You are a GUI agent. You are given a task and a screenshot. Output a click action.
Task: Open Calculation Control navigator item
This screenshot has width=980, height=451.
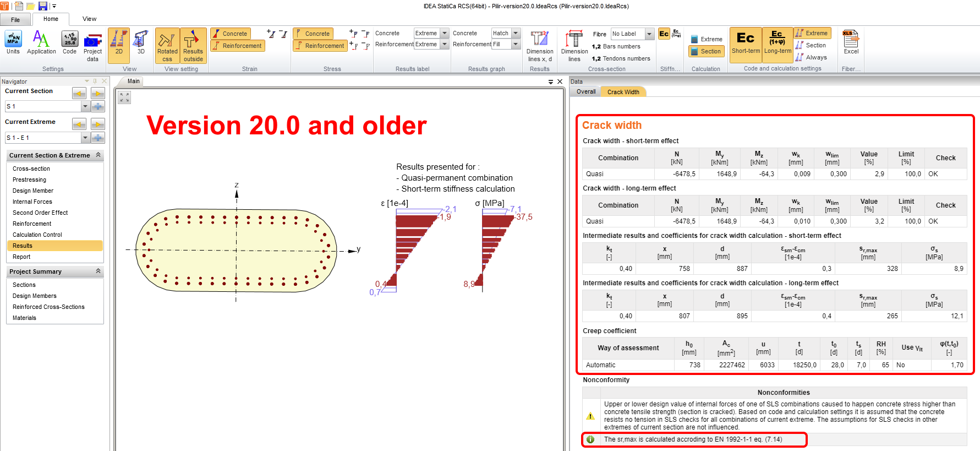click(x=37, y=235)
